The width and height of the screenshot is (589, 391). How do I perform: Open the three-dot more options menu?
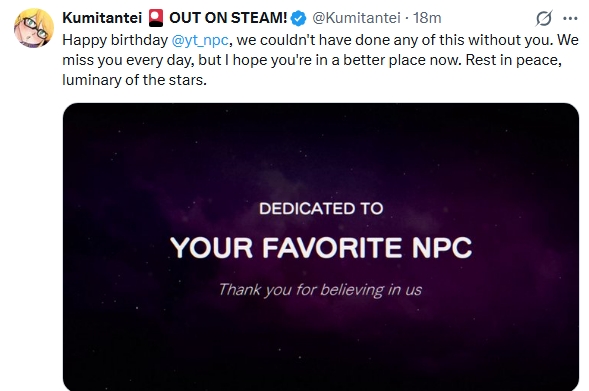pos(570,18)
